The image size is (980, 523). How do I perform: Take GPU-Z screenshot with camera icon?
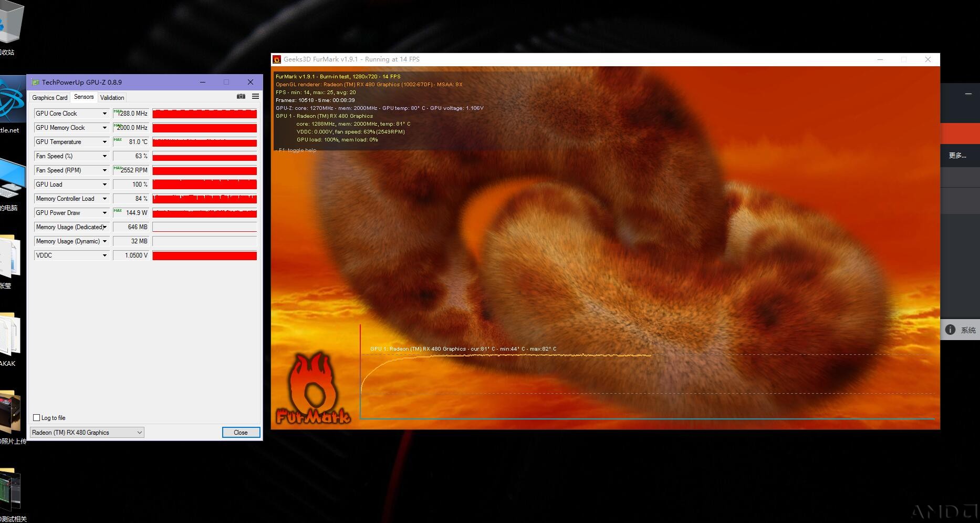241,96
